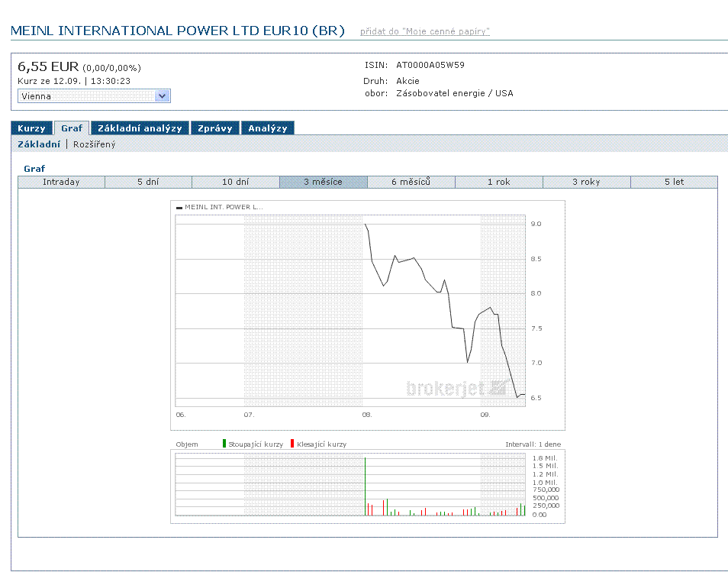728x585 pixels.
Task: Switch to Rozšířený chart view
Action: [95, 144]
